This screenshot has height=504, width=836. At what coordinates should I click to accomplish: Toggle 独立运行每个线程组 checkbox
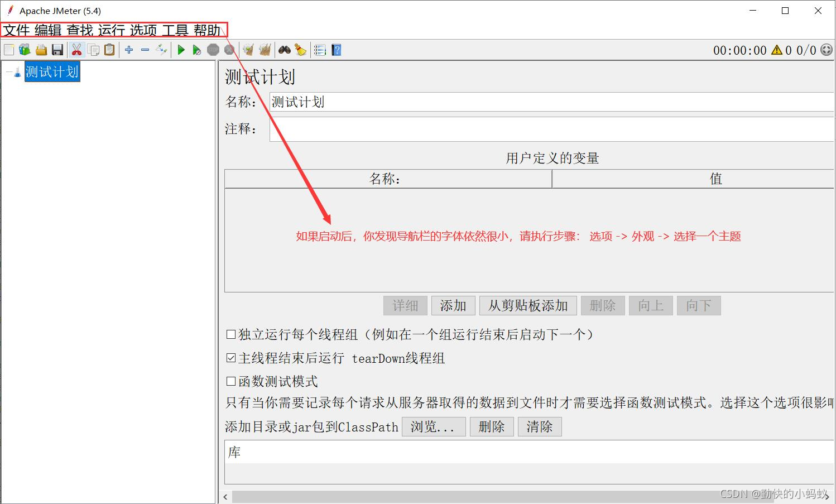231,334
